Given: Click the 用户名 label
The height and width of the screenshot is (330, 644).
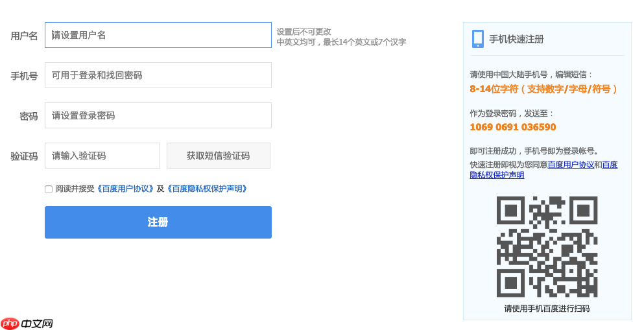Looking at the screenshot, I should [x=24, y=36].
